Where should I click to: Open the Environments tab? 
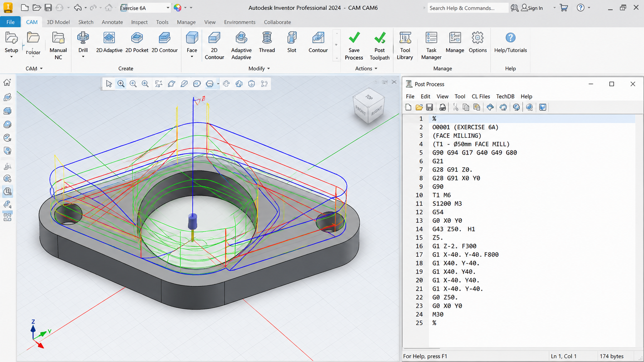pos(240,22)
